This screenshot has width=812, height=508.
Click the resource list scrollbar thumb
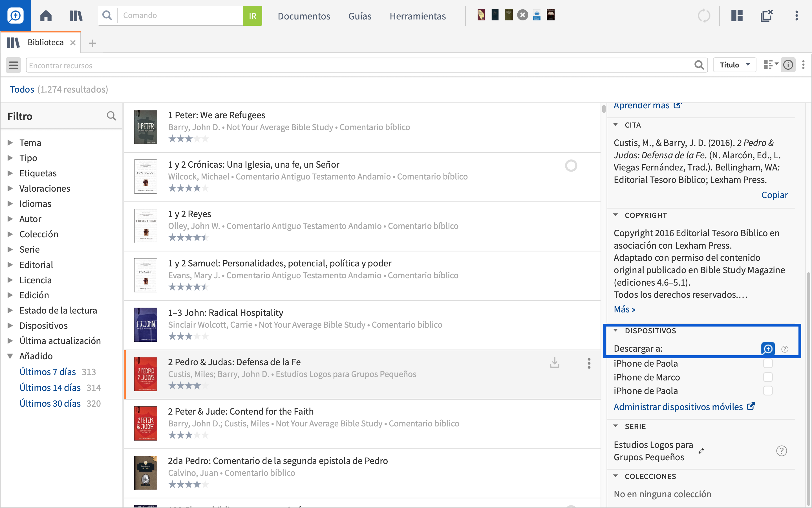(x=604, y=109)
